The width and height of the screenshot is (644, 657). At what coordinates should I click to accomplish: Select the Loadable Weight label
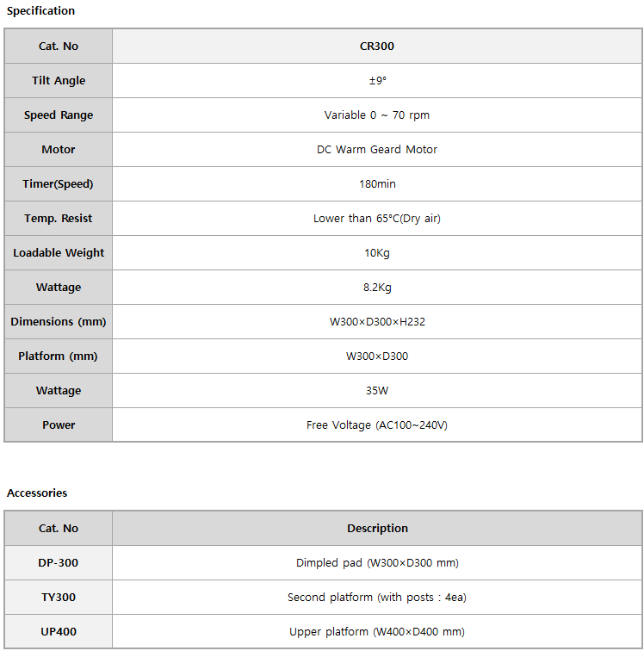59,252
